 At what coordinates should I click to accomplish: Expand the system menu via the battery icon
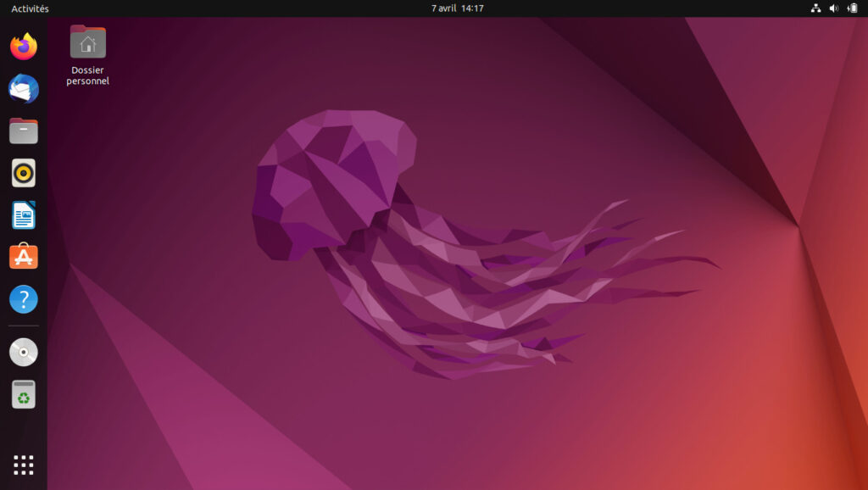(852, 8)
